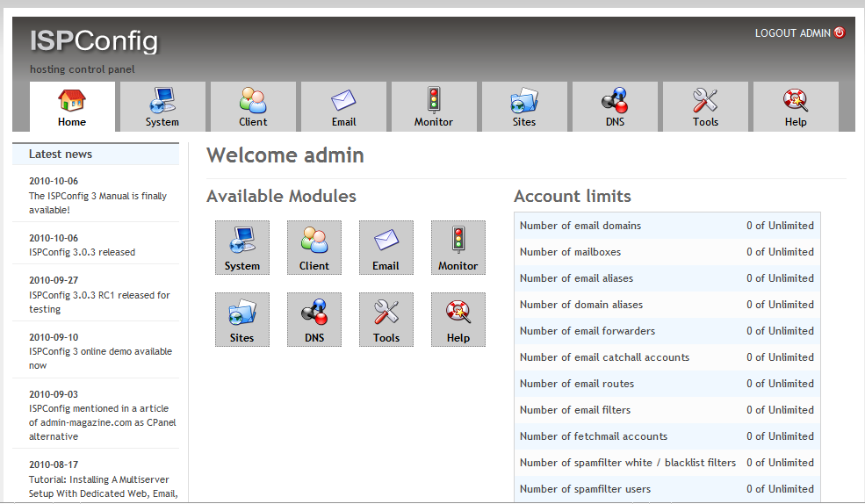The image size is (865, 504).
Task: Select 'Number of spamfilter users' row
Action: coord(667,489)
